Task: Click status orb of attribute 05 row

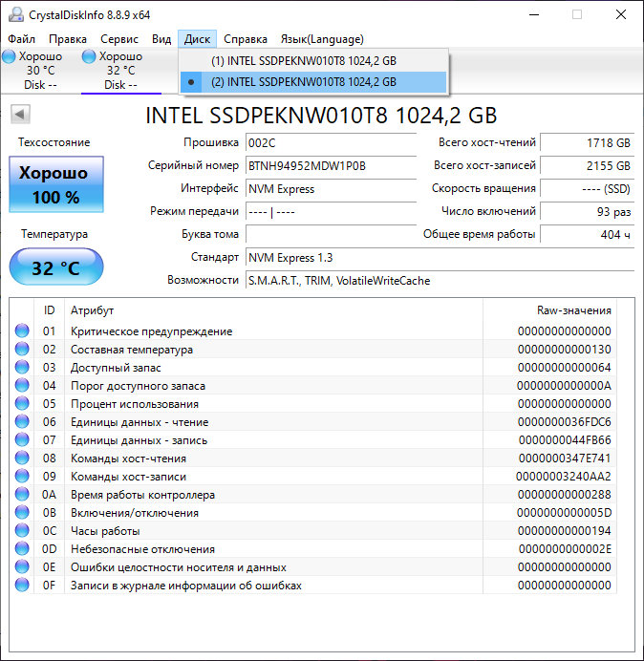Action: (x=22, y=403)
